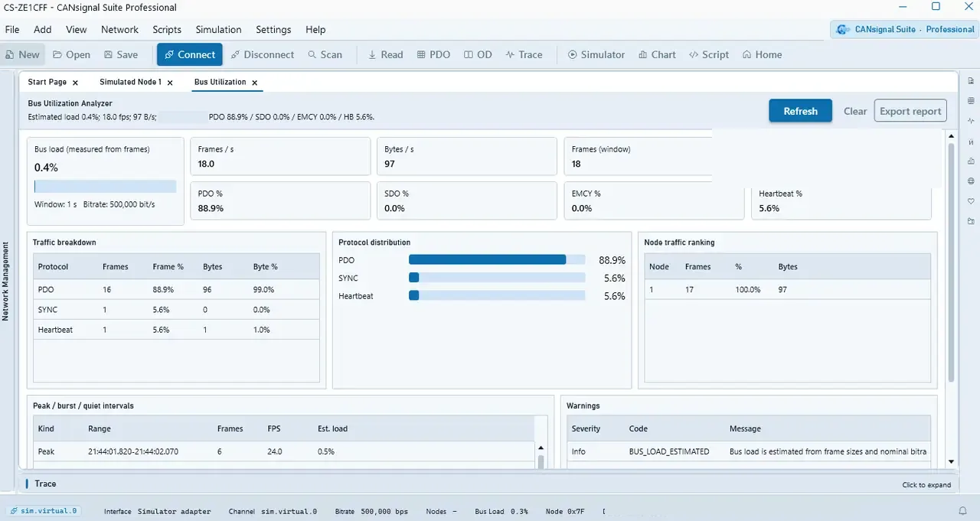Click the document icon in the right sidebar
This screenshot has height=521, width=980.
pos(971,81)
